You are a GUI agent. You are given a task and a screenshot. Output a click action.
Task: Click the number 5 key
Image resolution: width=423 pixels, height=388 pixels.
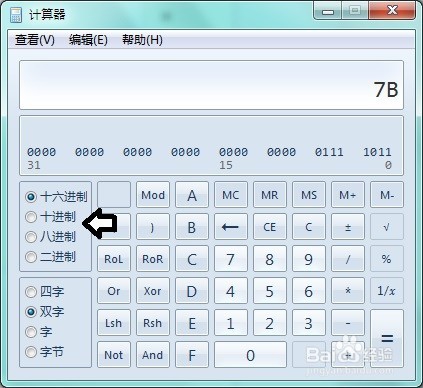coord(270,291)
